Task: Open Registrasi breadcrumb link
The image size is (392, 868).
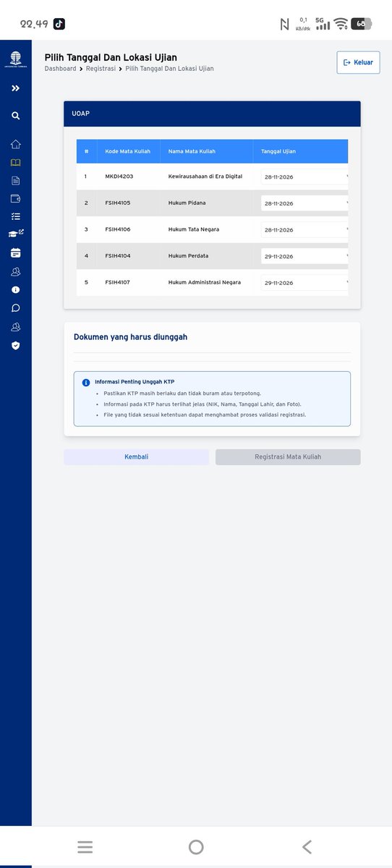Action: pyautogui.click(x=101, y=69)
